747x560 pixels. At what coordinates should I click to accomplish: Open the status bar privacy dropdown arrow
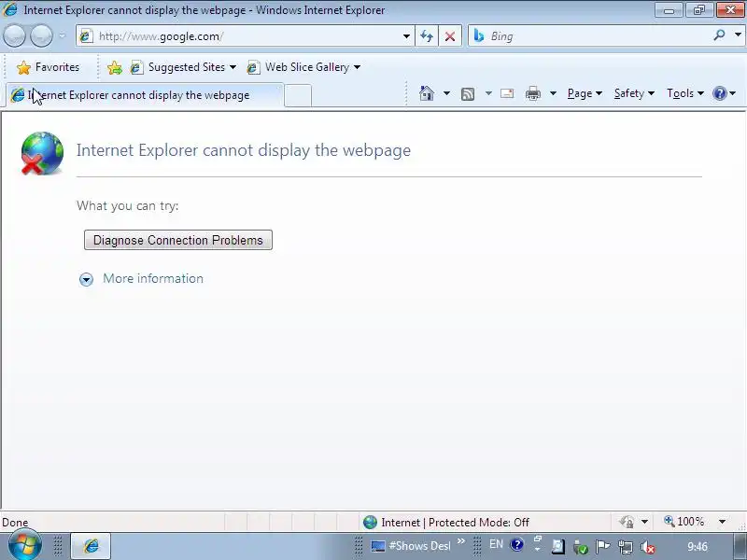(x=644, y=522)
